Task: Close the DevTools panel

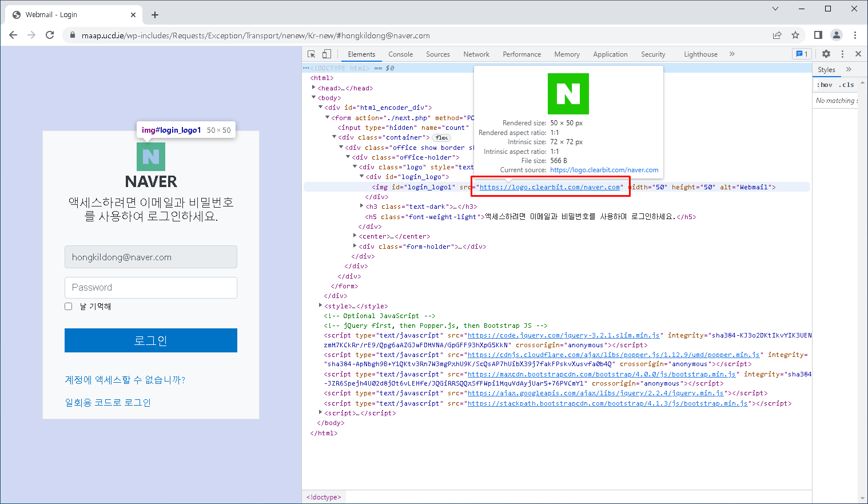Action: coord(858,54)
